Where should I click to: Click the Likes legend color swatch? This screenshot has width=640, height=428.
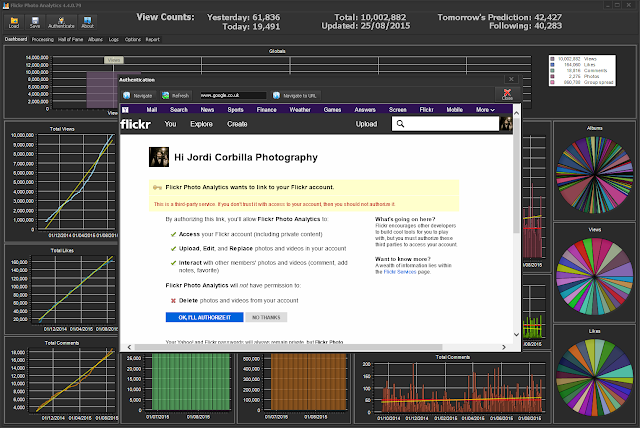coord(552,65)
